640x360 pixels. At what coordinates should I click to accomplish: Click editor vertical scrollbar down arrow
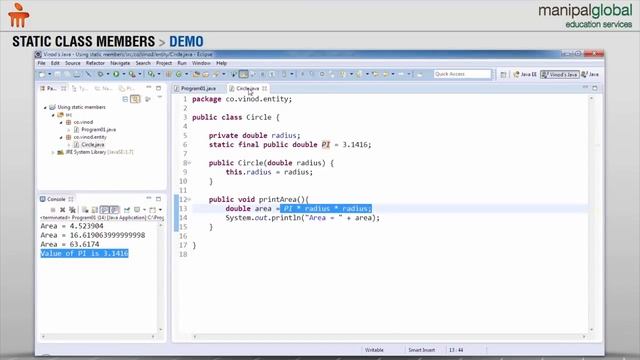(x=591, y=330)
